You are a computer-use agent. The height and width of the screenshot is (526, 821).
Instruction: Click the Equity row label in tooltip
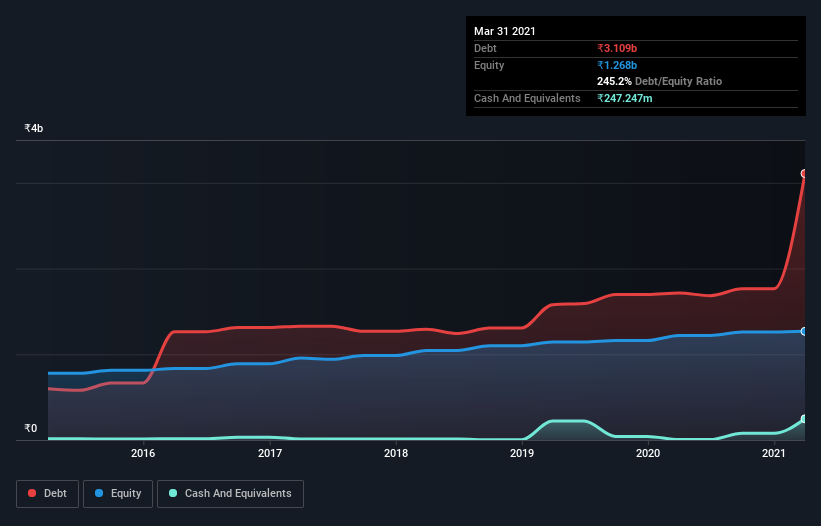[489, 65]
